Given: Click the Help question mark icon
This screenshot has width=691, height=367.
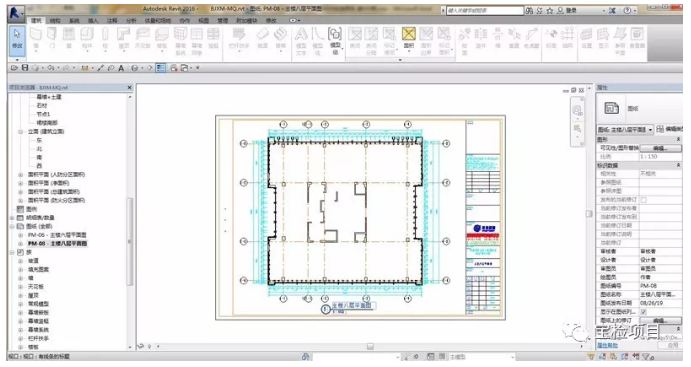Looking at the screenshot, I should (627, 11).
